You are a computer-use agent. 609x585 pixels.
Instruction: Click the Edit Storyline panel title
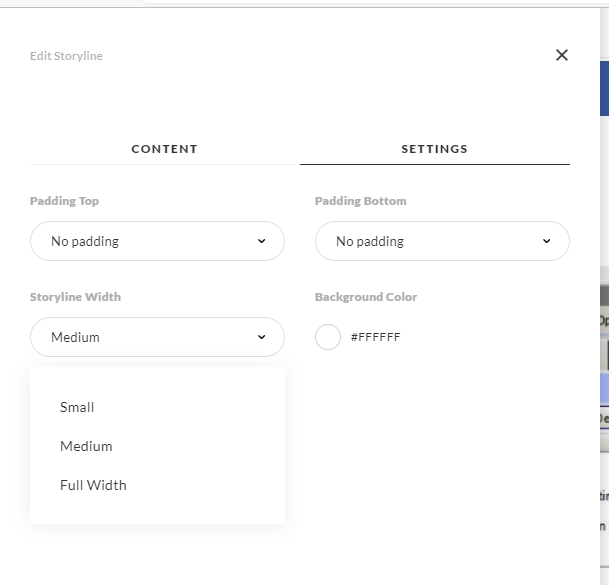pos(66,56)
